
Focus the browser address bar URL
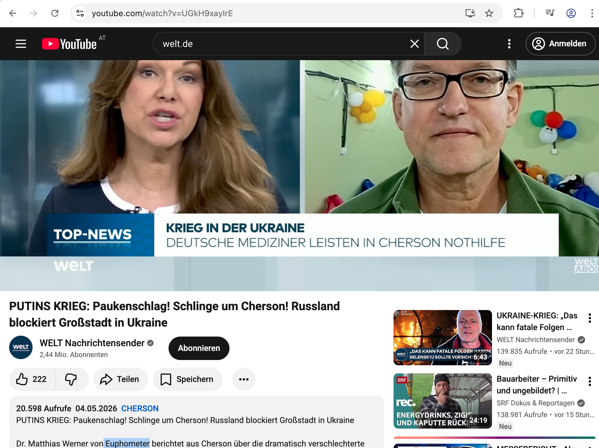click(267, 13)
